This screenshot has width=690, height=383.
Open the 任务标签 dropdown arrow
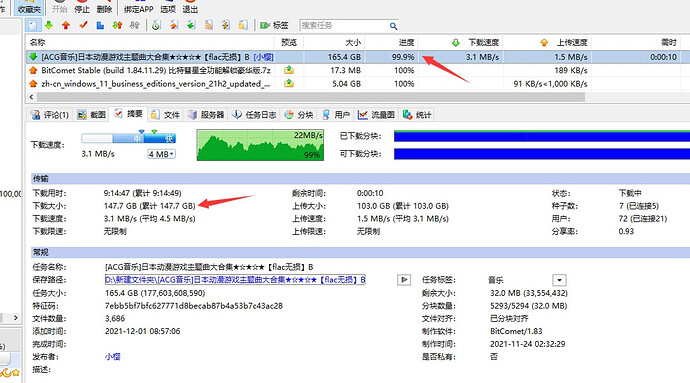[x=559, y=280]
